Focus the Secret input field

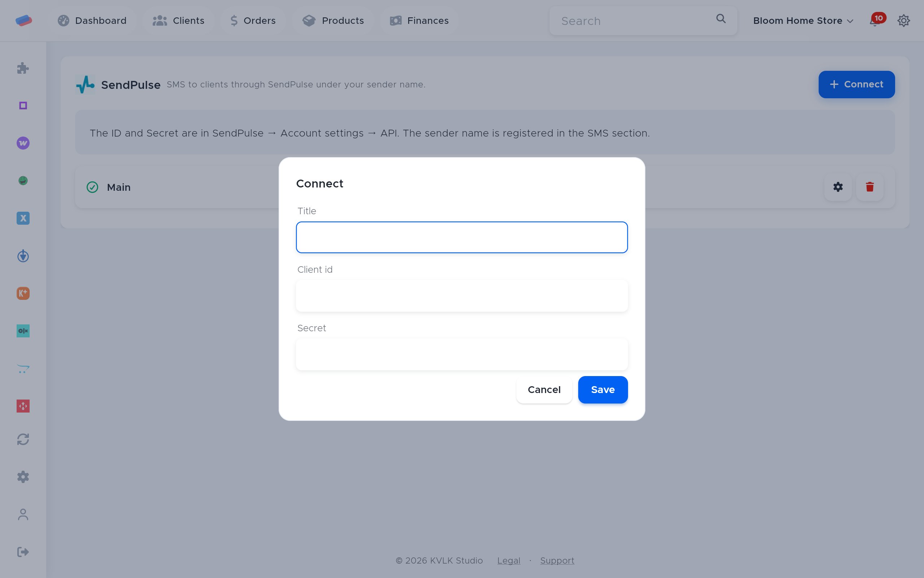coord(462,354)
